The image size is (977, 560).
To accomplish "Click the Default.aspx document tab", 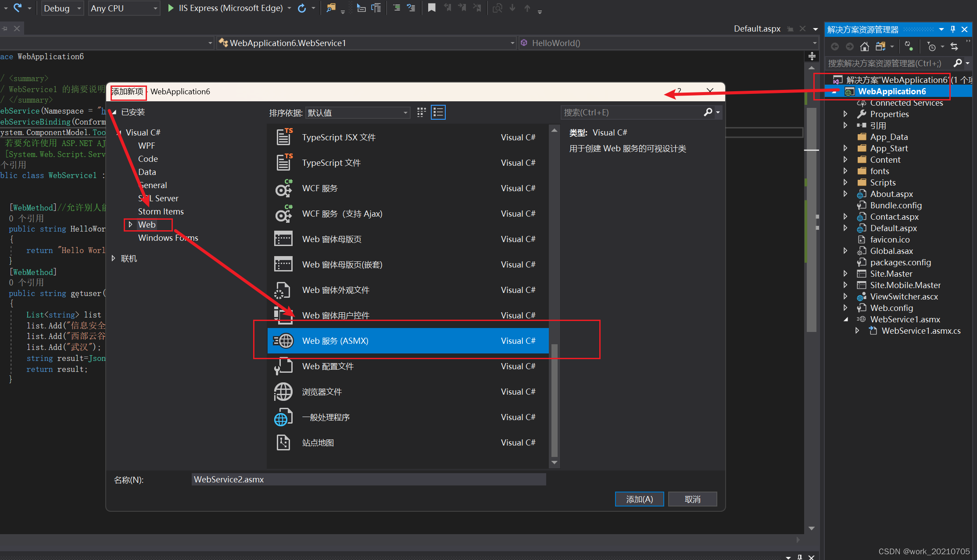I will [x=757, y=29].
